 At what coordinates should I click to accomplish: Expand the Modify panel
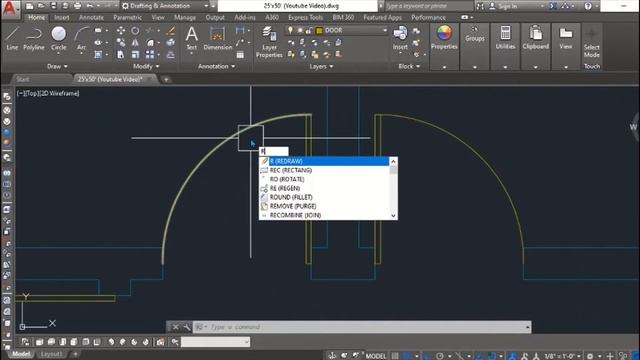(x=146, y=66)
